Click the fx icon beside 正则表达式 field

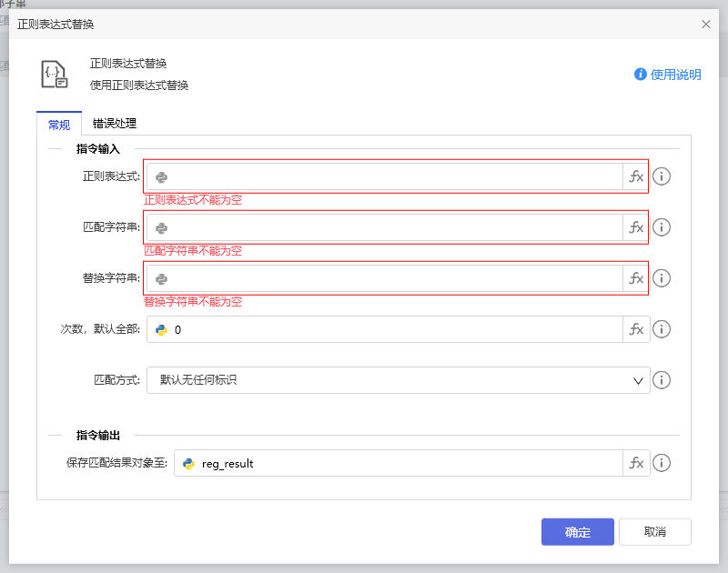tap(636, 176)
